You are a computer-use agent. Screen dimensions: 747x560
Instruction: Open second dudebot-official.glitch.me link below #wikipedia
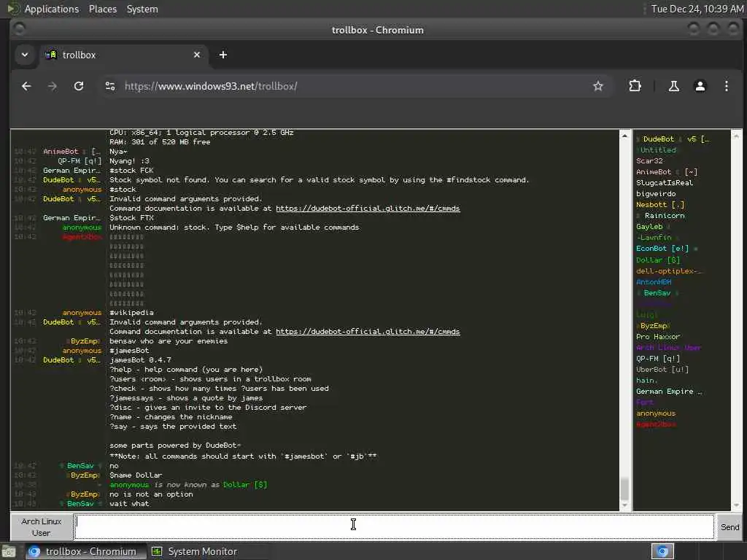[x=368, y=332]
